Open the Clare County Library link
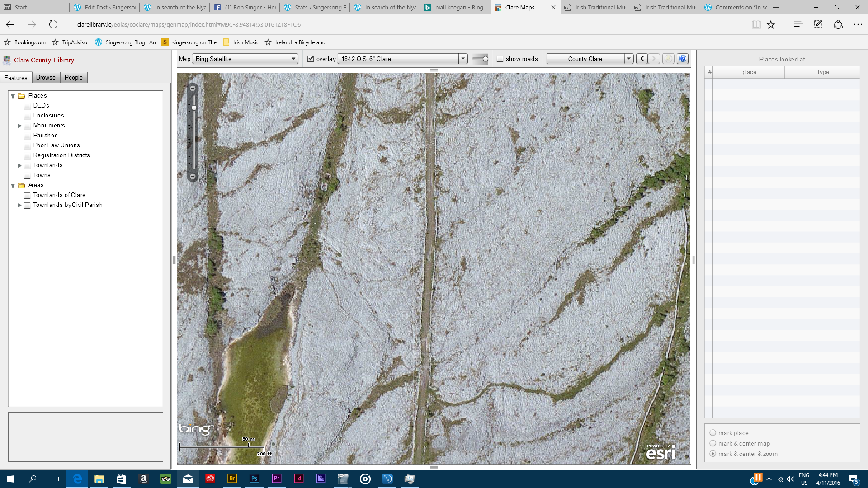The height and width of the screenshot is (488, 868). click(x=44, y=60)
